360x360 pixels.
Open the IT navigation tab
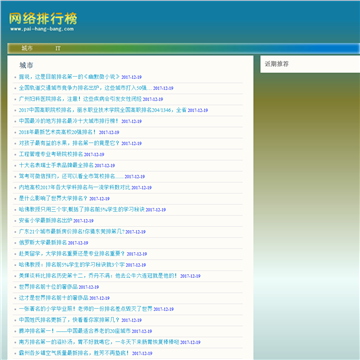[x=58, y=49]
